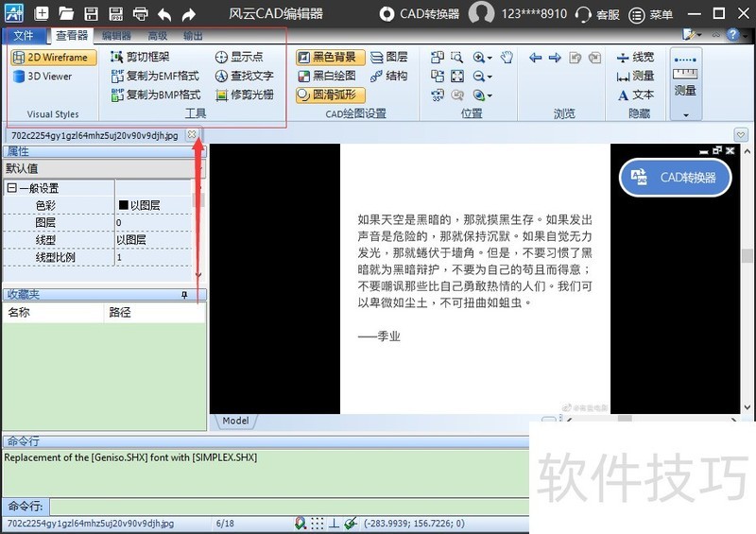Screen dimensions: 756x534
Task: Open the 文件 file menu
Action: (x=24, y=36)
